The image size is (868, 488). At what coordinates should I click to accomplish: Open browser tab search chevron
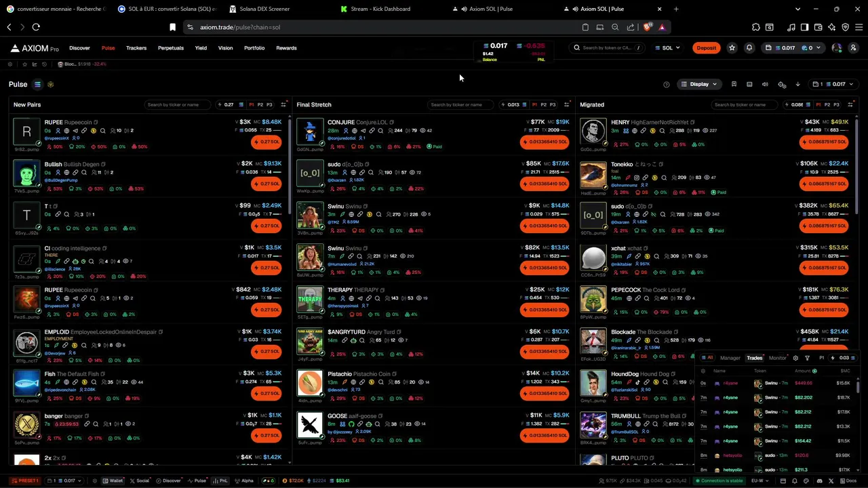coord(797,9)
